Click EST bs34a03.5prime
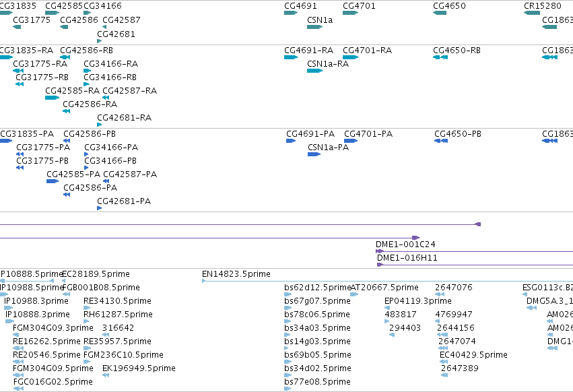This screenshot has height=392, width=573. click(x=317, y=328)
